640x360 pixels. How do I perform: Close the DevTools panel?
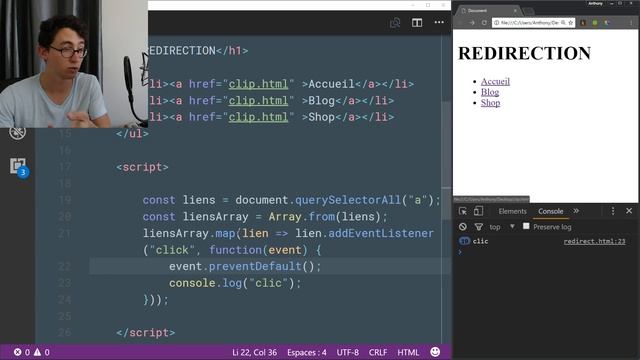(x=629, y=211)
